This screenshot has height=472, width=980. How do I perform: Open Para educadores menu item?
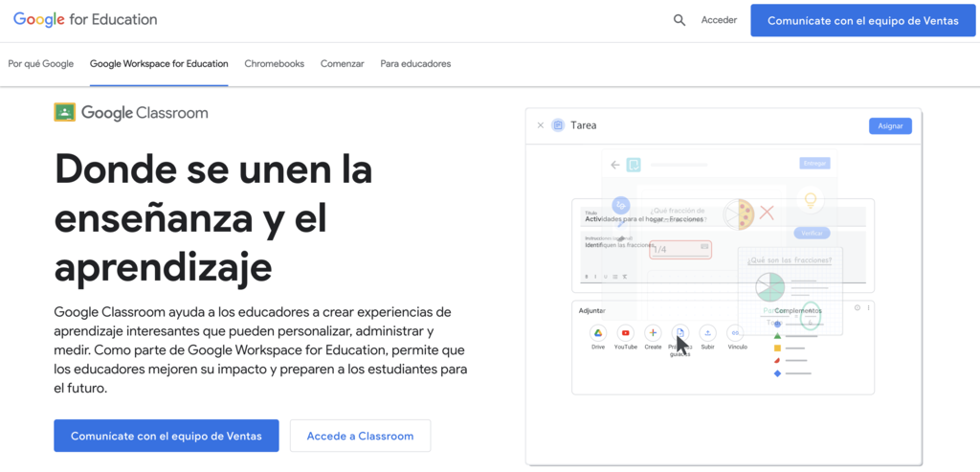[x=415, y=64]
